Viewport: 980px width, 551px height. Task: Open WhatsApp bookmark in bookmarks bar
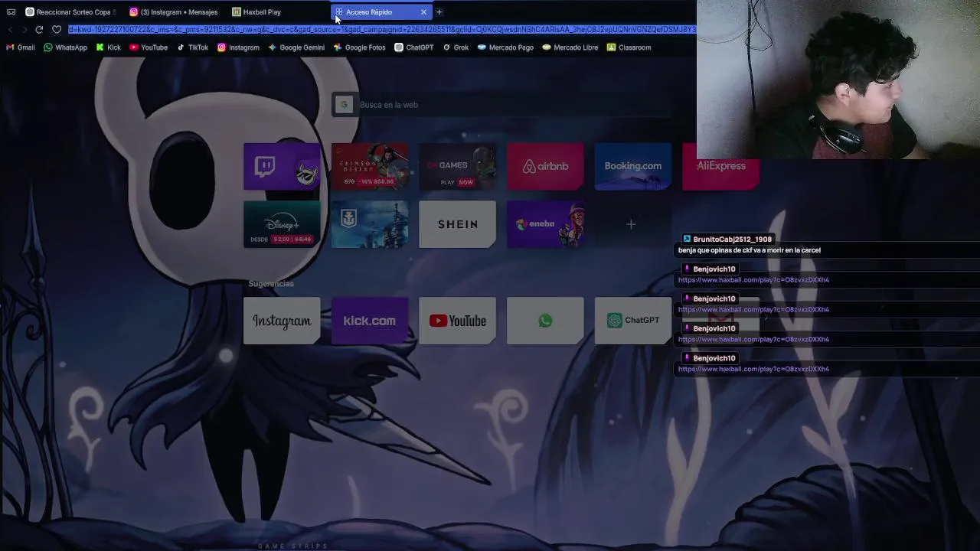point(65,47)
